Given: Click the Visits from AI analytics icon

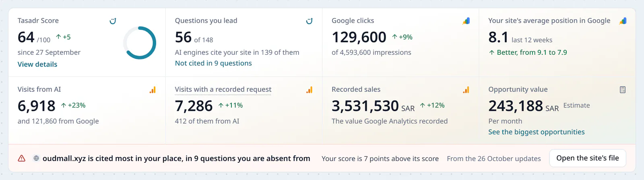Looking at the screenshot, I should coord(153,90).
